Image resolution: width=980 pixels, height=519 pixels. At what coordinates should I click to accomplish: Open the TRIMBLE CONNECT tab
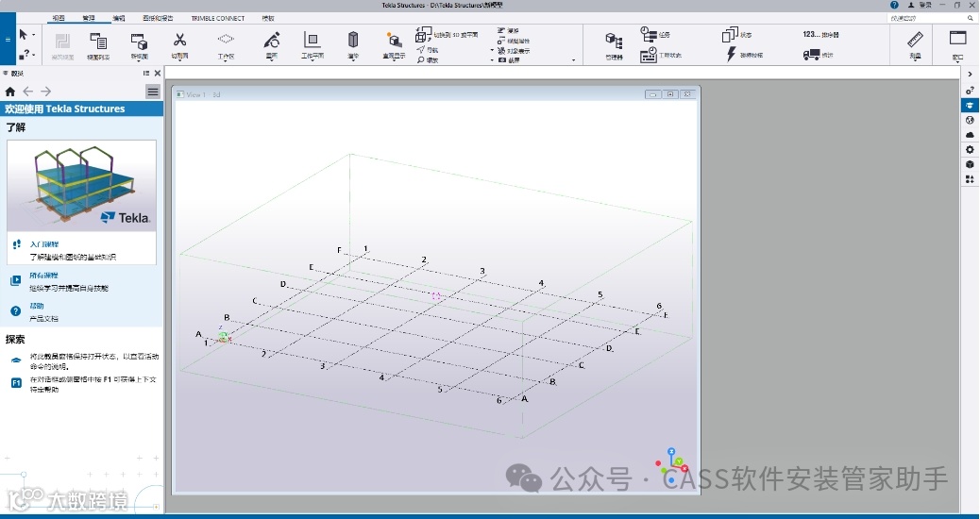[x=217, y=18]
